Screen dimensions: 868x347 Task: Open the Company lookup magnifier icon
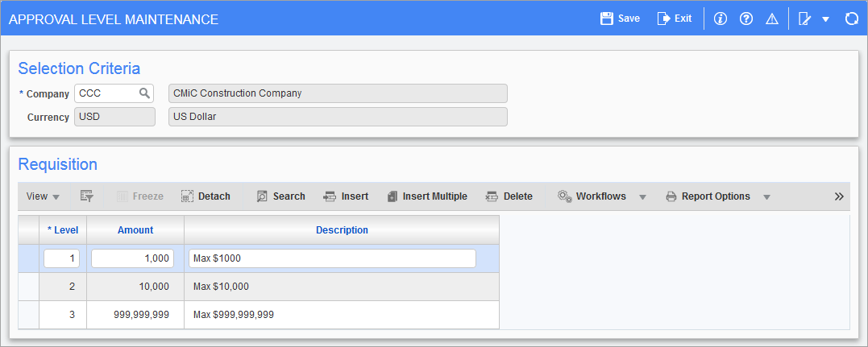144,93
